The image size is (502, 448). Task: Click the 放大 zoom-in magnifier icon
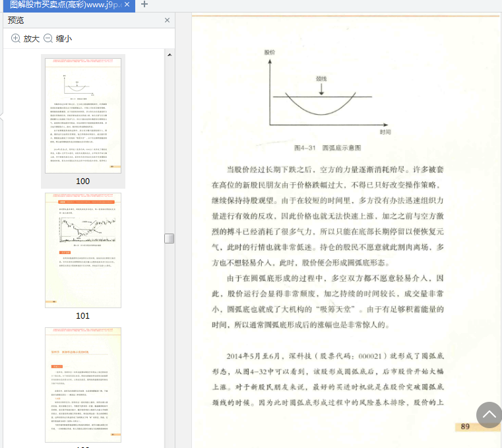15,38
